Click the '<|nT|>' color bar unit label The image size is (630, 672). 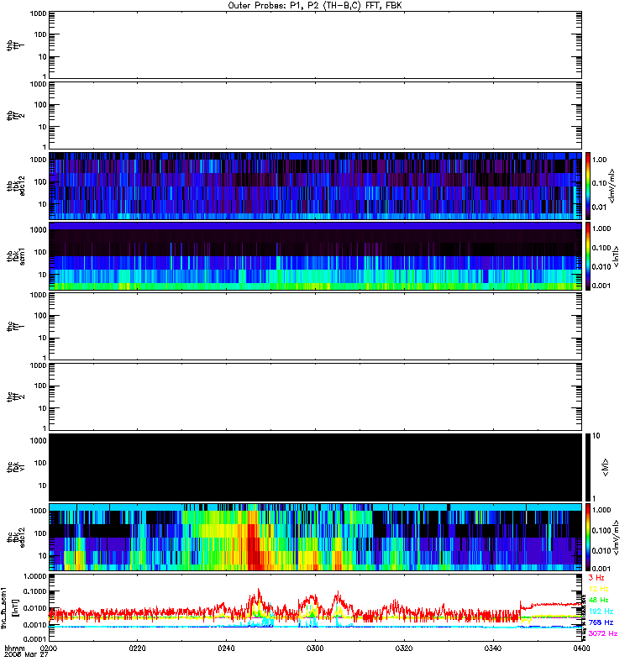coord(616,256)
